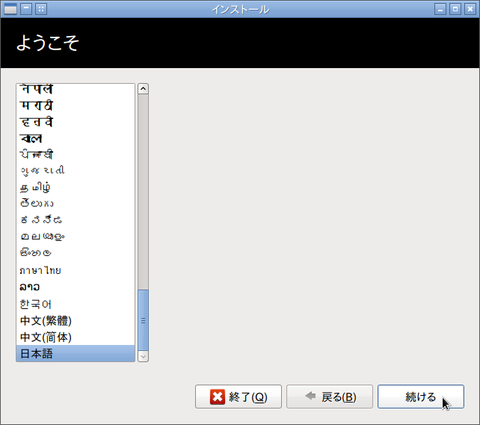The height and width of the screenshot is (425, 480).
Task: Click the language list scrollbar thumb
Action: tap(143, 320)
